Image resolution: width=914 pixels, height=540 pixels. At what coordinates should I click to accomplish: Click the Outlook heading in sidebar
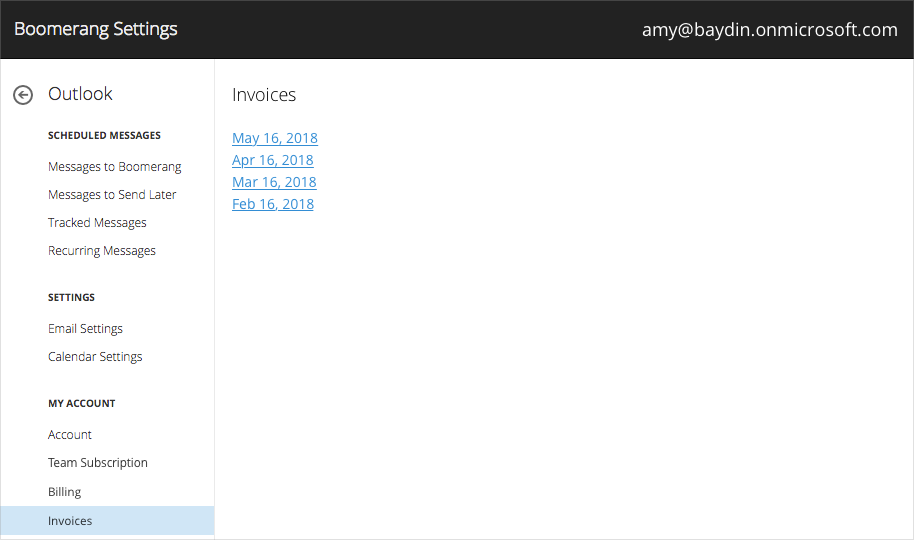(80, 94)
